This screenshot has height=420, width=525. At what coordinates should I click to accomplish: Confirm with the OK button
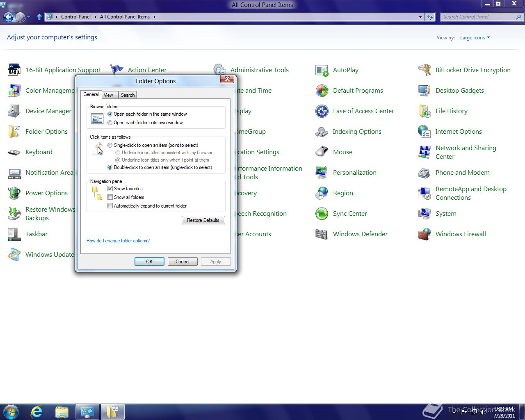149,262
